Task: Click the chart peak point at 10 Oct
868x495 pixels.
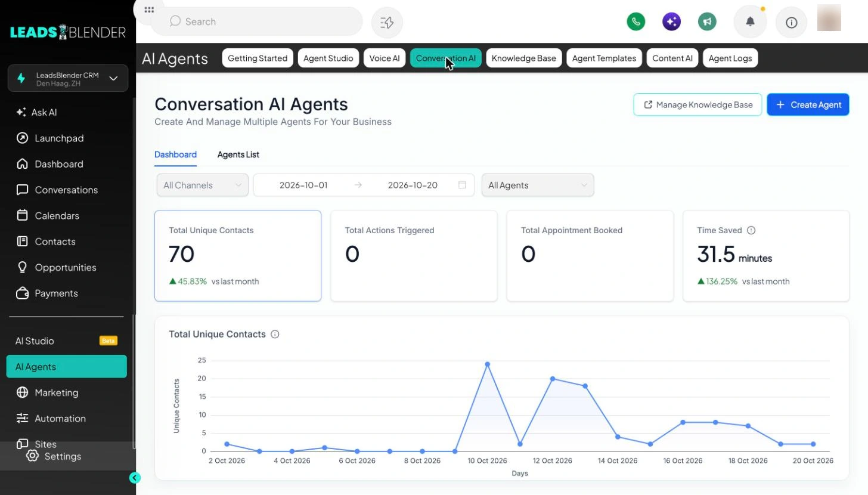Action: [x=488, y=364]
